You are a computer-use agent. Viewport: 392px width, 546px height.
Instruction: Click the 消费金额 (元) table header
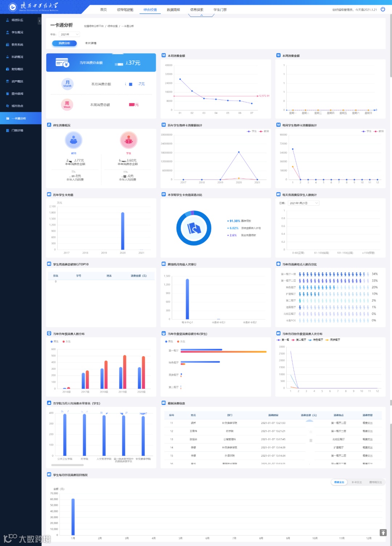(309, 415)
